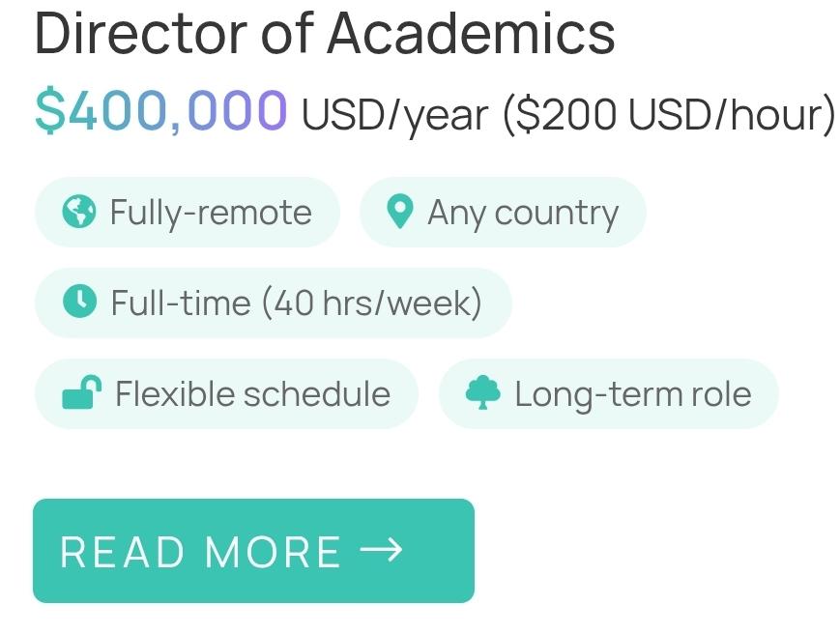Screen dimensions: 840x634
Task: Click the tree icon beside Long-term role
Action: click(482, 392)
